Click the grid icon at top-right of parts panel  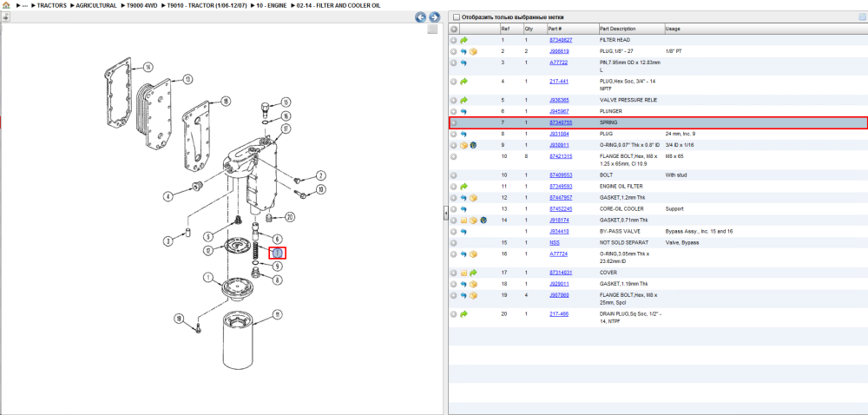tap(862, 17)
